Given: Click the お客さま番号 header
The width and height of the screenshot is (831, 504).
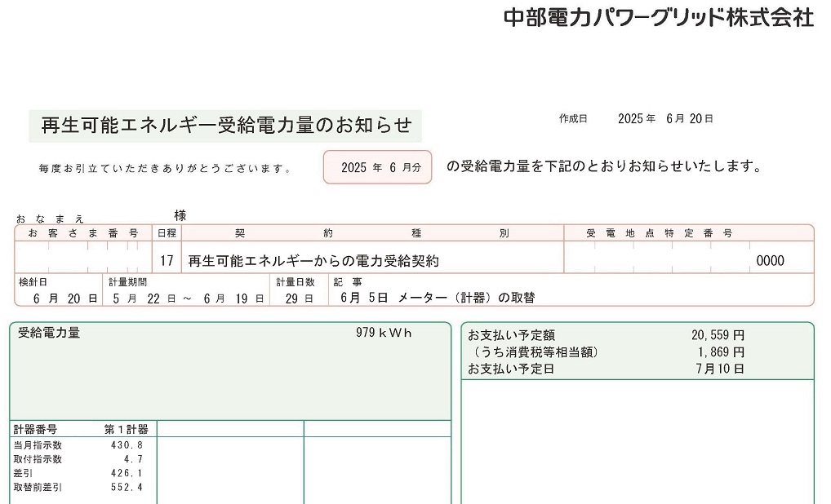Looking at the screenshot, I should coord(83,233).
